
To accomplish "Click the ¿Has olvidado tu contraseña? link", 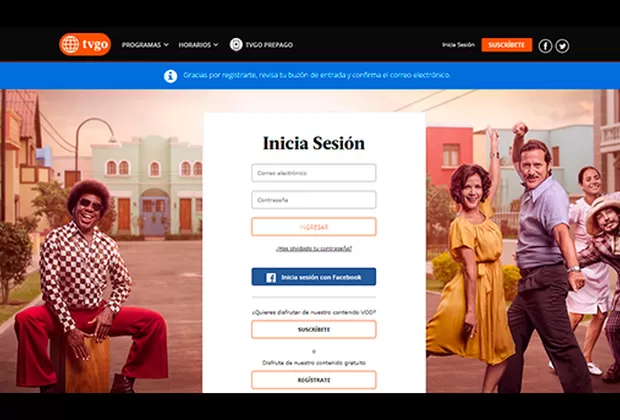I will pyautogui.click(x=314, y=248).
